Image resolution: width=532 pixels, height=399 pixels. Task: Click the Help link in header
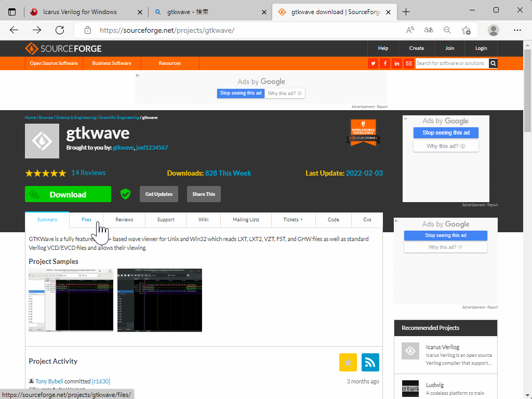[383, 48]
